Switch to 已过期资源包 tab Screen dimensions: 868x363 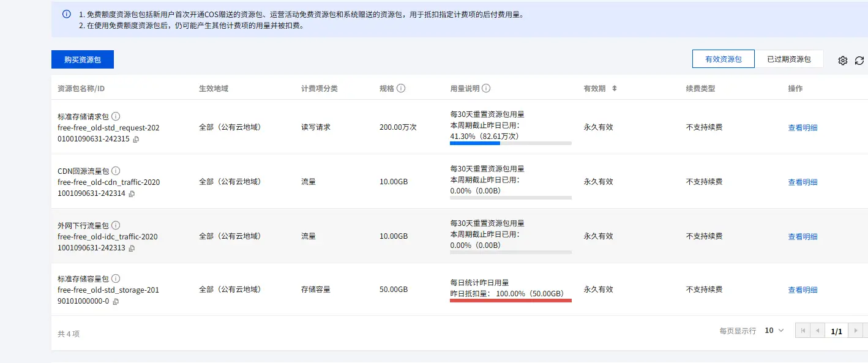pos(789,59)
